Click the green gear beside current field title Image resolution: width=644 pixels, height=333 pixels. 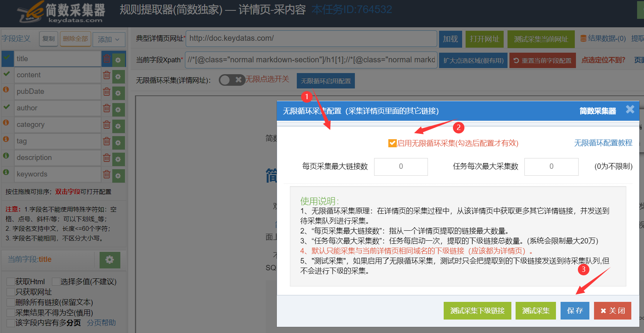point(110,260)
